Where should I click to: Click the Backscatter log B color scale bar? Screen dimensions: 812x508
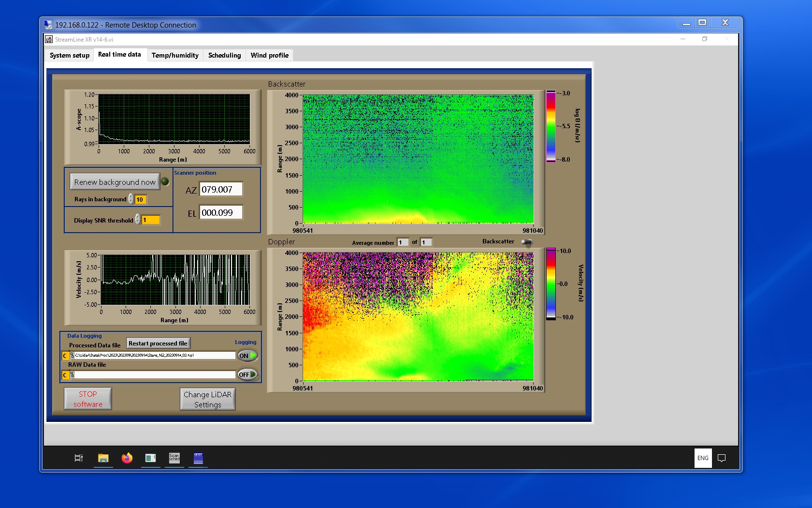coord(551,126)
